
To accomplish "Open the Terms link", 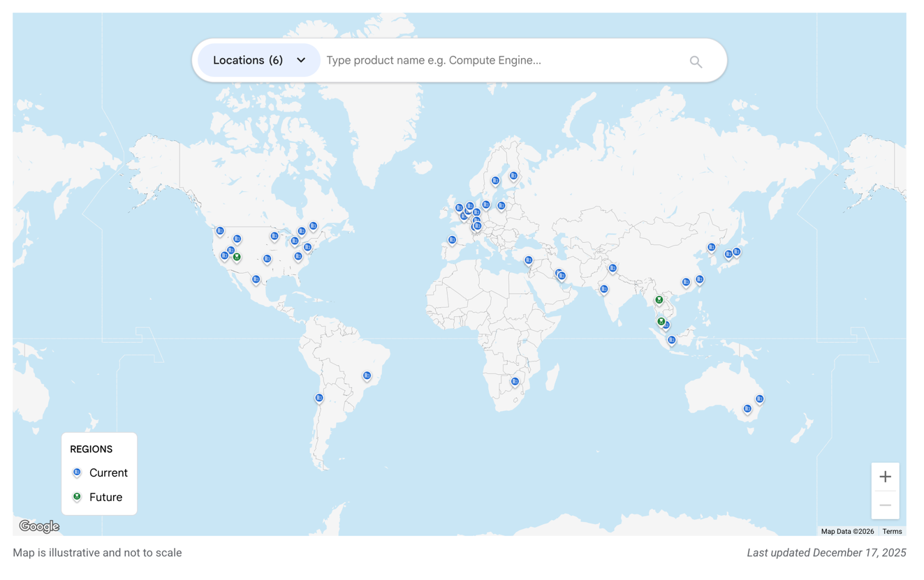I will tap(892, 531).
